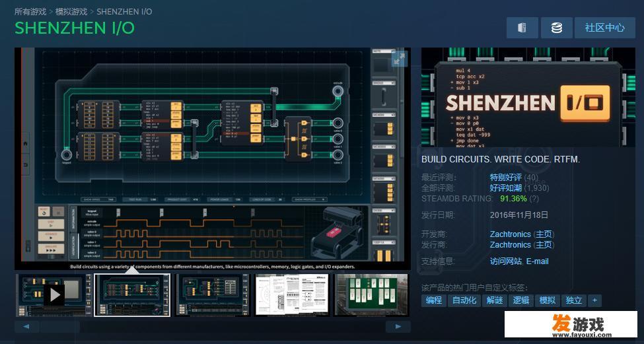
Task: Select the 独立 tag
Action: (x=573, y=300)
